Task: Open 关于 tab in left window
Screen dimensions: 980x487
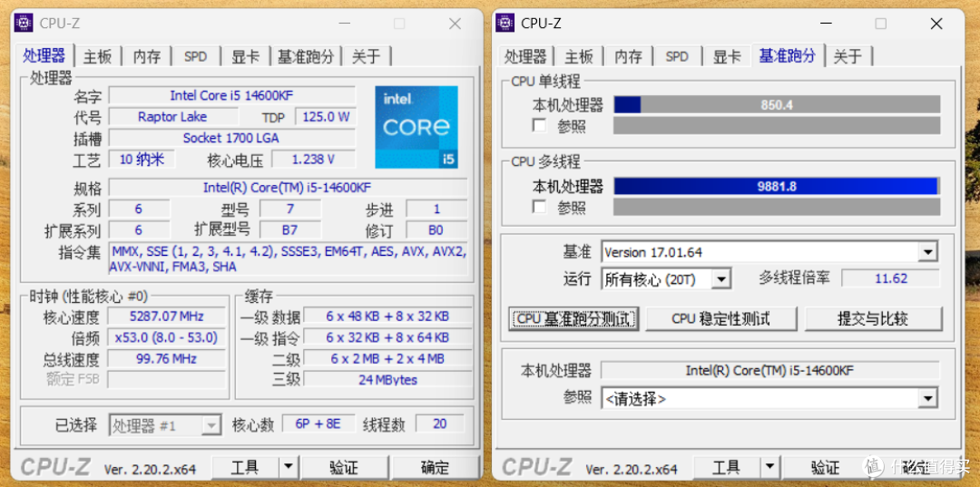Action: [x=367, y=56]
